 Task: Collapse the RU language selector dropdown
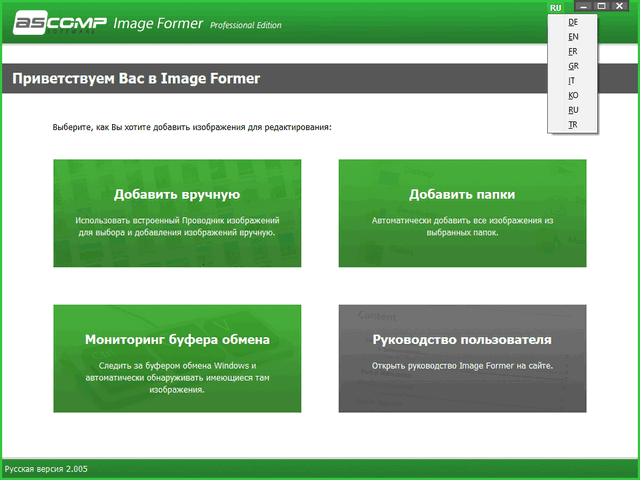coord(556,7)
